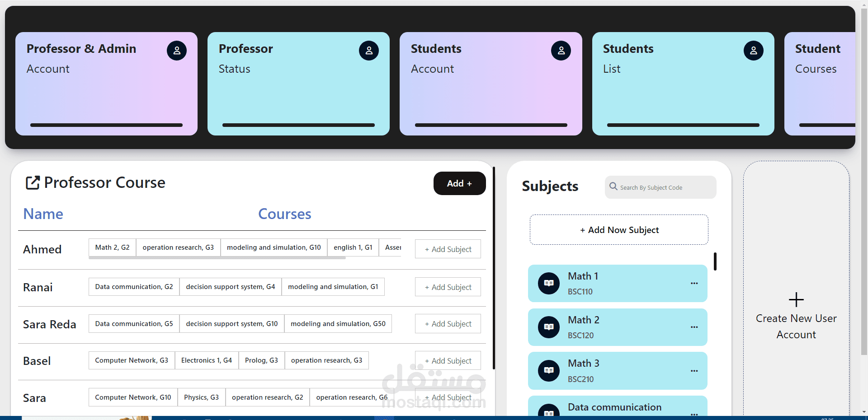Click the Math 2 subject book icon
This screenshot has height=420, width=868.
coord(549,327)
